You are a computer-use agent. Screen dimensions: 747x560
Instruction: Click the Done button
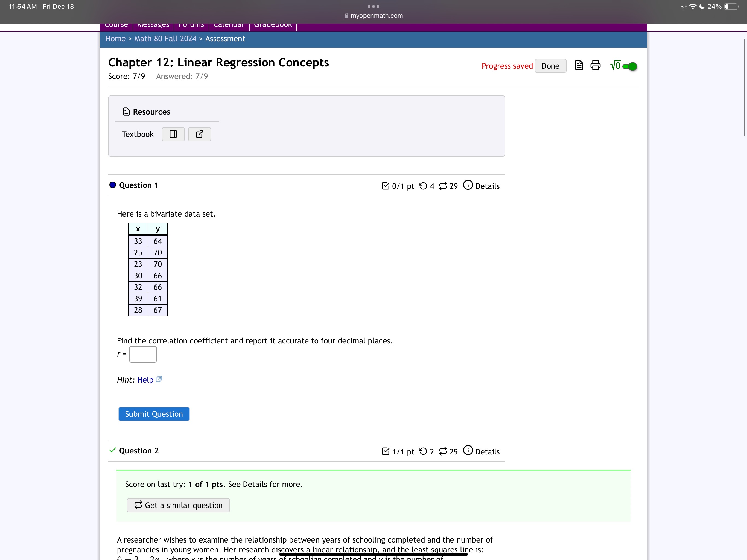[x=550, y=66]
